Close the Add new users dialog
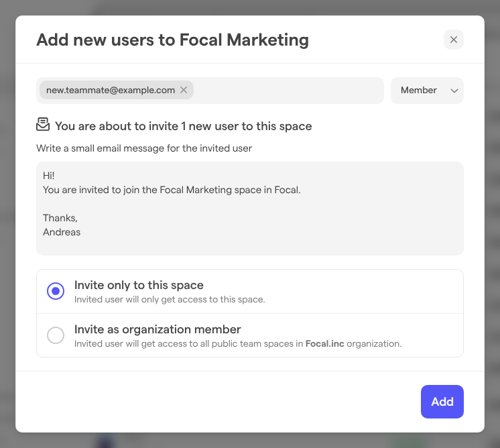The height and width of the screenshot is (448, 500). 453,40
